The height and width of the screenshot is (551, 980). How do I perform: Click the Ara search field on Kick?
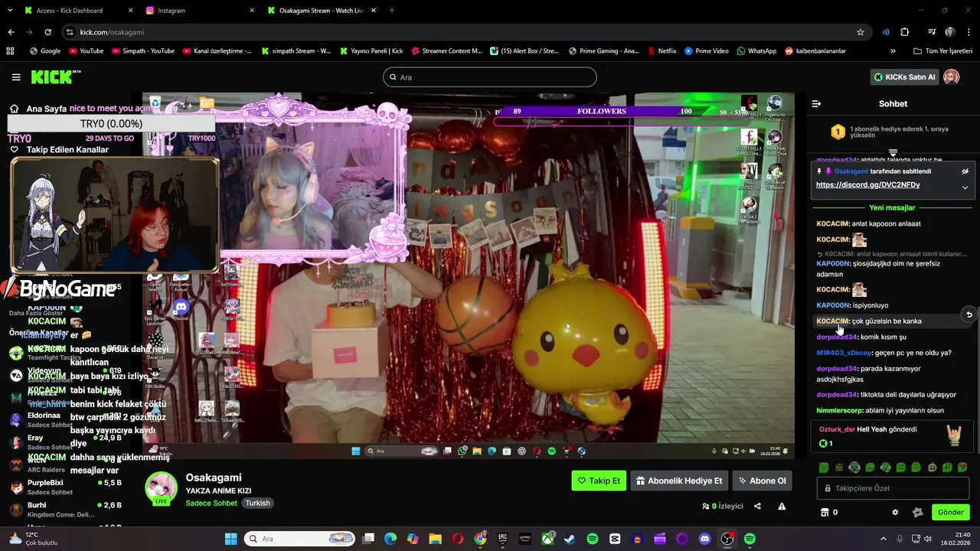pos(490,77)
